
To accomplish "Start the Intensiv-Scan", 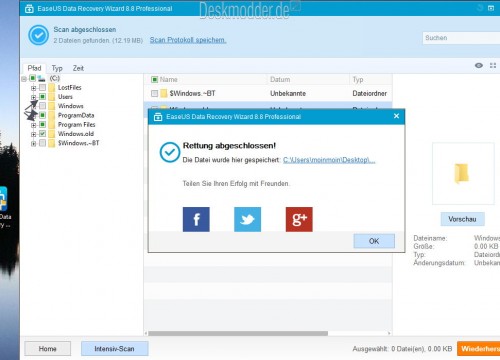I will [114, 349].
